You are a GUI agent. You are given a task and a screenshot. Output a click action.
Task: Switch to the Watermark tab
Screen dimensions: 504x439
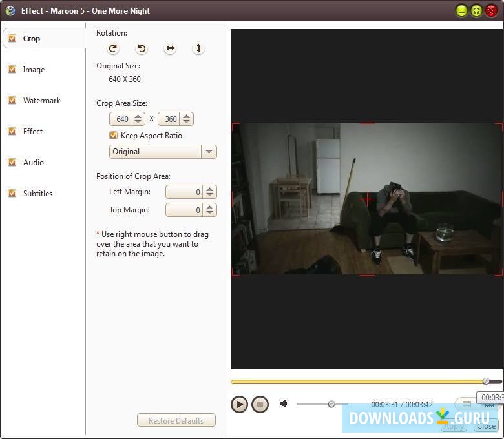[41, 101]
